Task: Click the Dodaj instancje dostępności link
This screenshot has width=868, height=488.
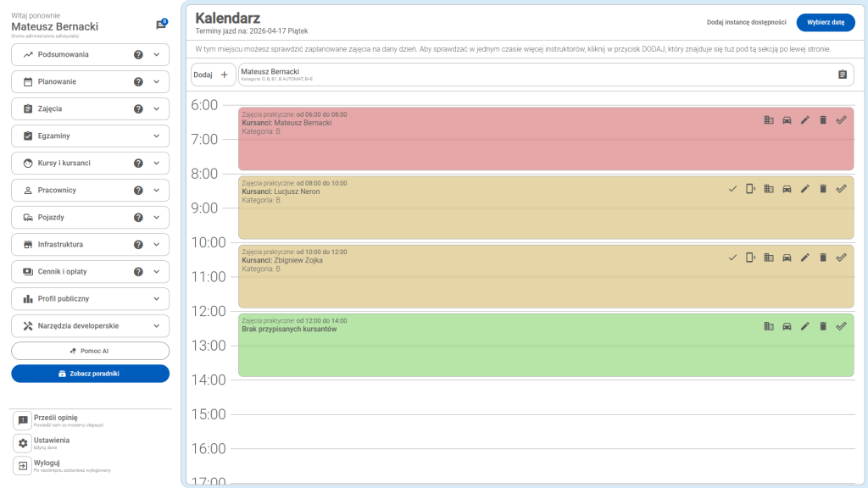Action: [x=747, y=23]
